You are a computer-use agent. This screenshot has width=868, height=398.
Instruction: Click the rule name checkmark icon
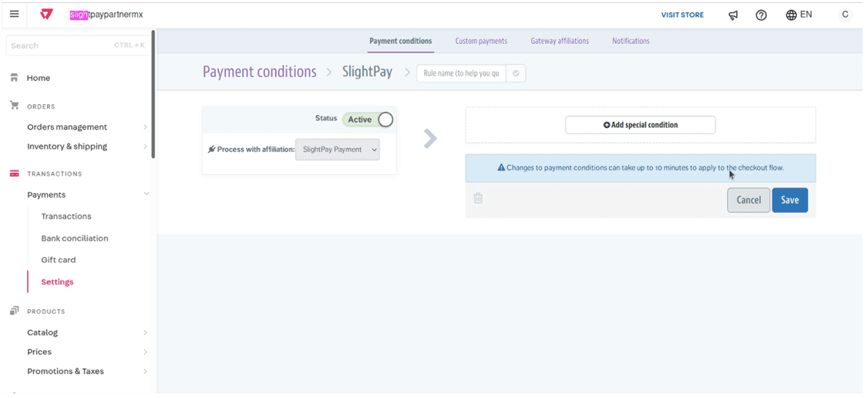(x=516, y=73)
